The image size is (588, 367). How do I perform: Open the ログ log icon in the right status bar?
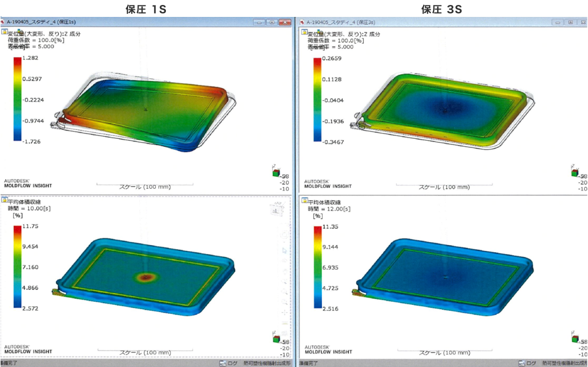tap(521, 364)
